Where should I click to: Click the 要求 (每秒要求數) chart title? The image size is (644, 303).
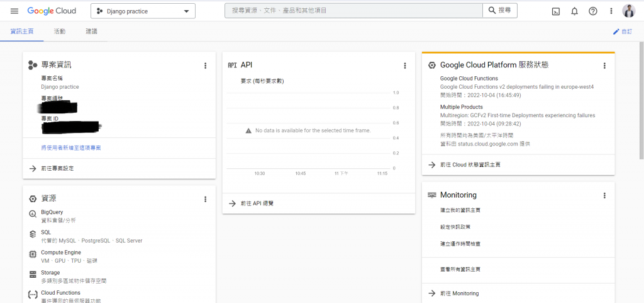[x=262, y=81]
